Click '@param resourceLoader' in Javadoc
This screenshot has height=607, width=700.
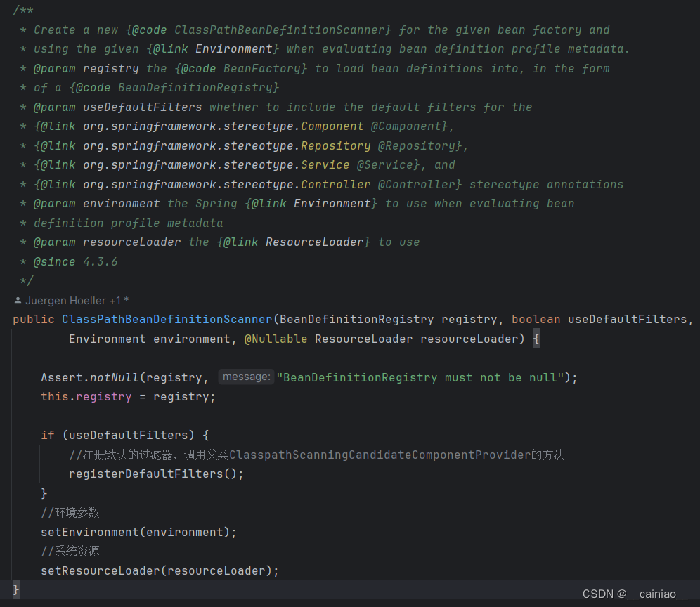(108, 242)
